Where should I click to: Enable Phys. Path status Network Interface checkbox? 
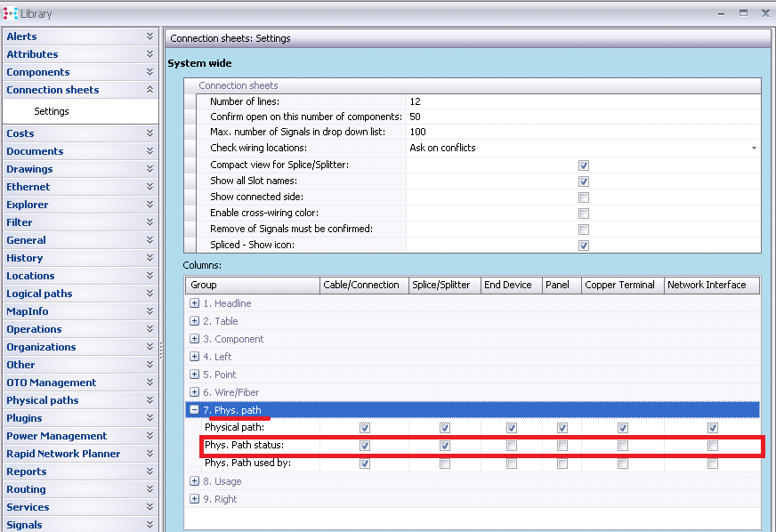coord(713,446)
